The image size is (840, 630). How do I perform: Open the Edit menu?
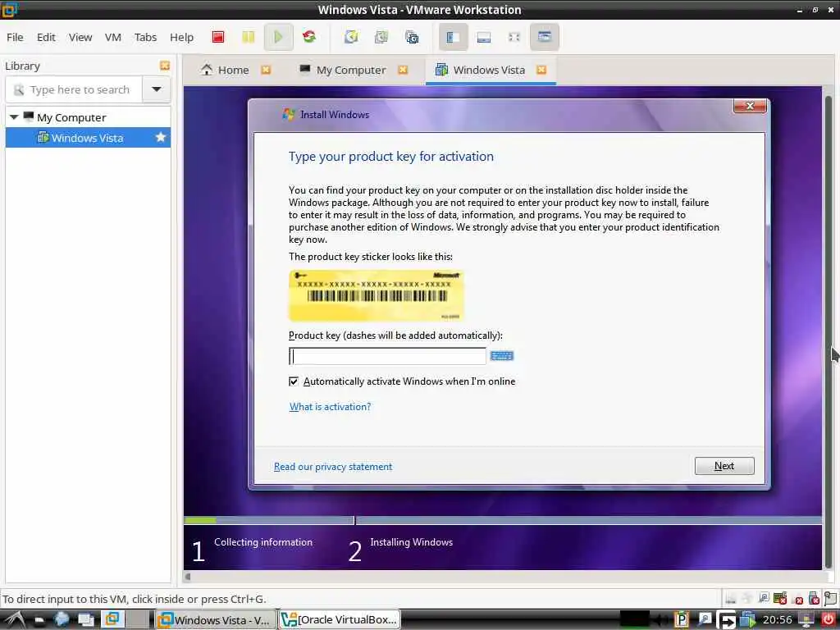point(46,37)
